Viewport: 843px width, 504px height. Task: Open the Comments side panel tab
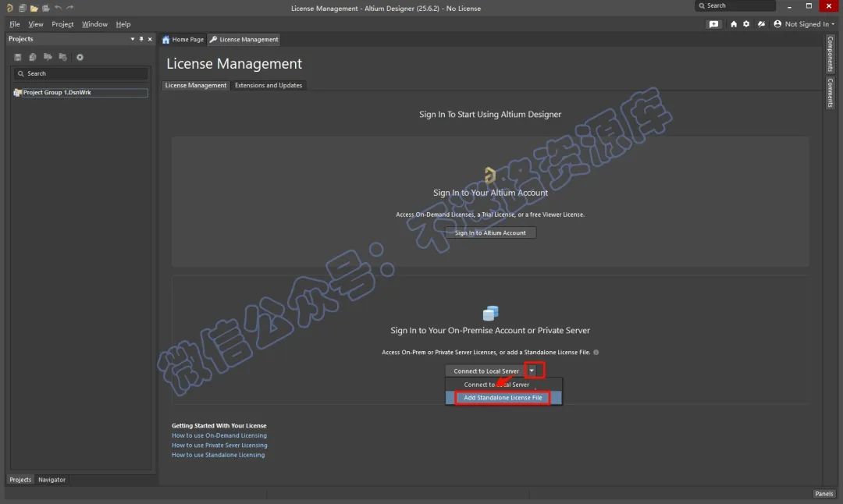(830, 93)
